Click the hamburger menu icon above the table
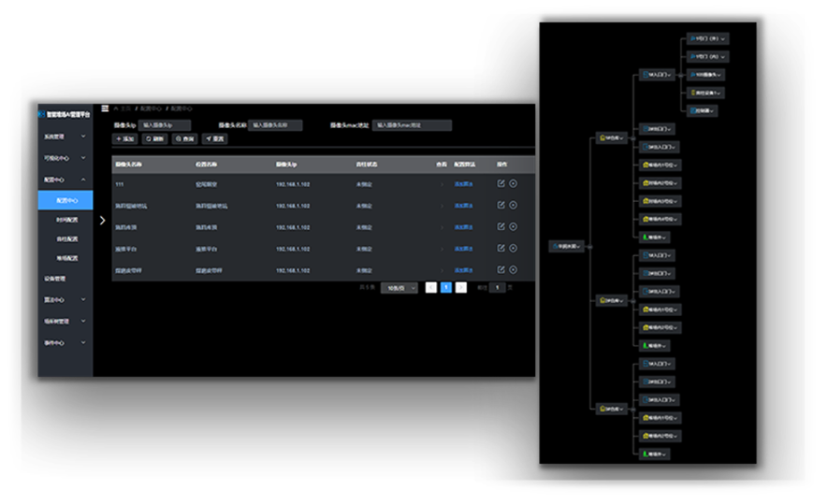The height and width of the screenshot is (504, 827). (105, 109)
